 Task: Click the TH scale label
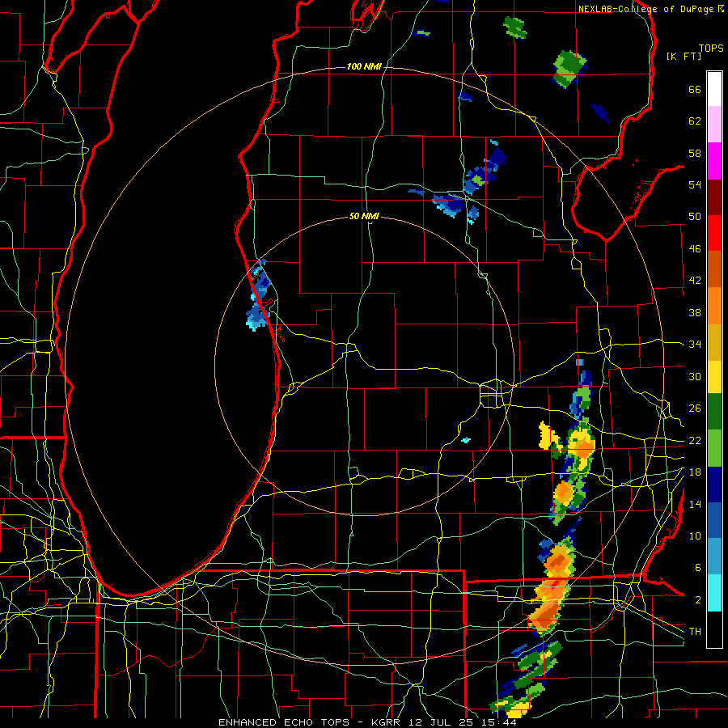click(695, 632)
